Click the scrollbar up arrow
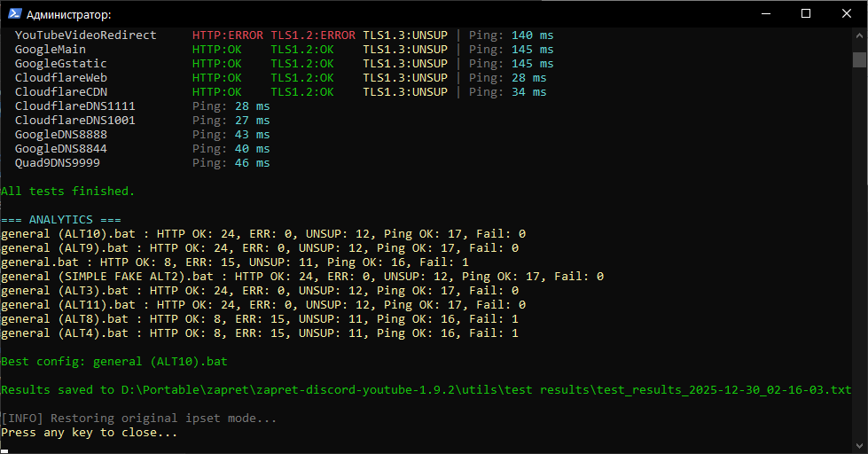 pyautogui.click(x=859, y=35)
